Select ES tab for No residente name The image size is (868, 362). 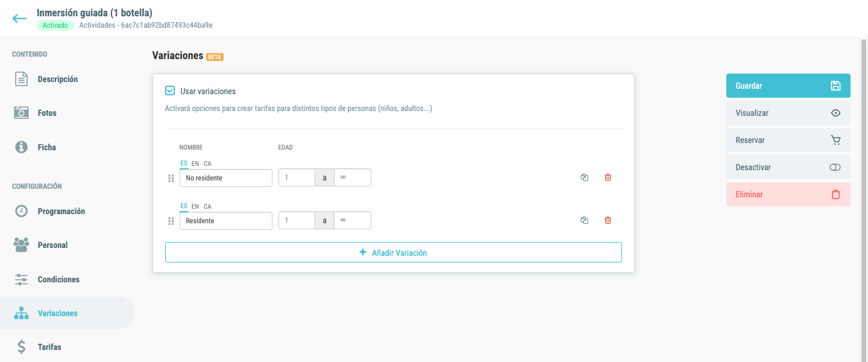pos(184,164)
